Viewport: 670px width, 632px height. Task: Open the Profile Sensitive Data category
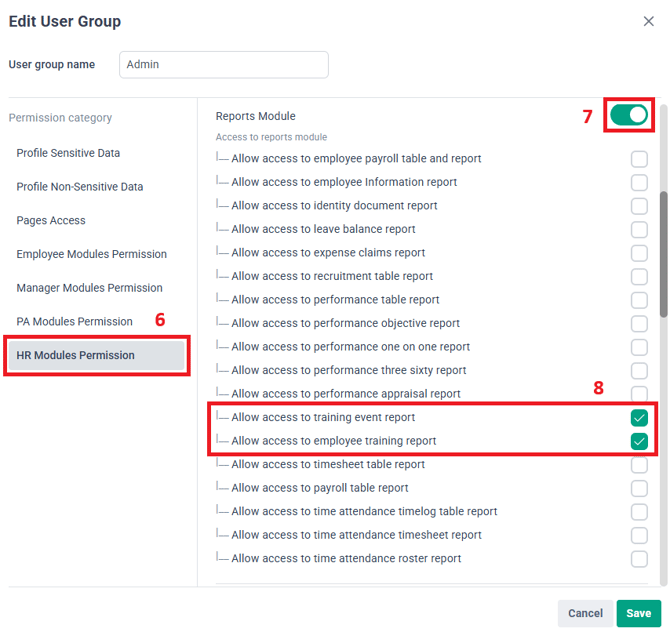(x=68, y=153)
